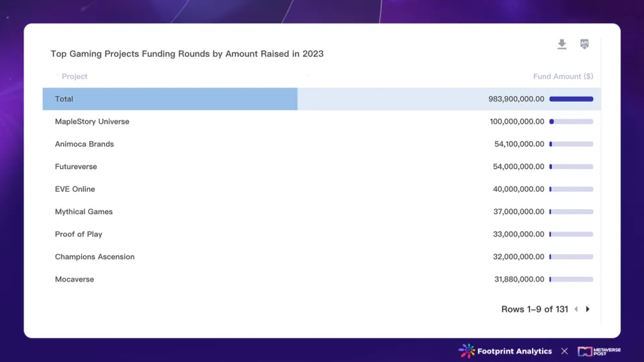Click the 31,880,000.00 amount value
The height and width of the screenshot is (362, 644).
(519, 279)
